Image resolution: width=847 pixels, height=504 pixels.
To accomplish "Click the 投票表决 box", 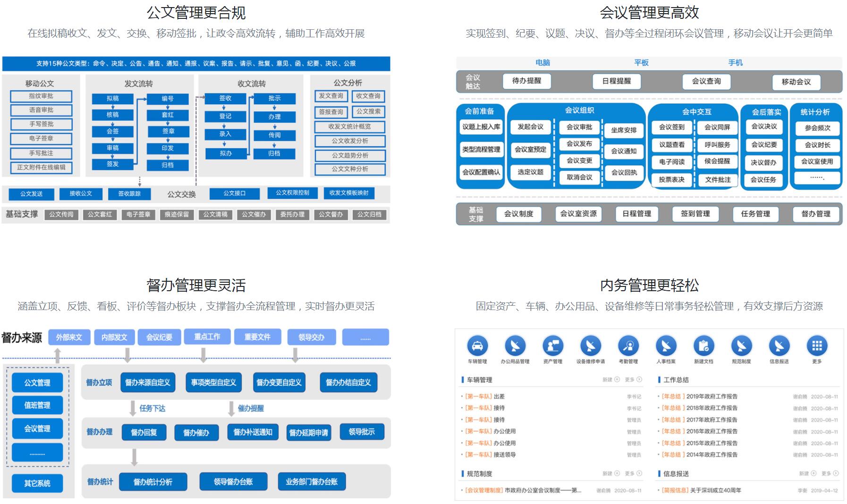I will 672,179.
